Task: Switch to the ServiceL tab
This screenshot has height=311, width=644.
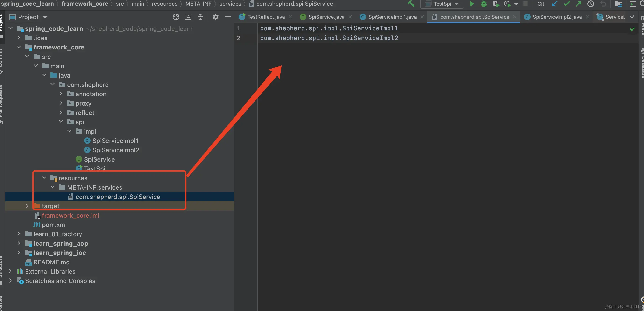Action: tap(611, 17)
